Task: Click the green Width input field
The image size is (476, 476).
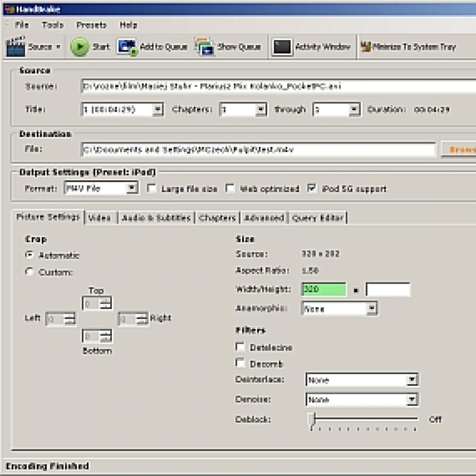Action: click(x=324, y=289)
